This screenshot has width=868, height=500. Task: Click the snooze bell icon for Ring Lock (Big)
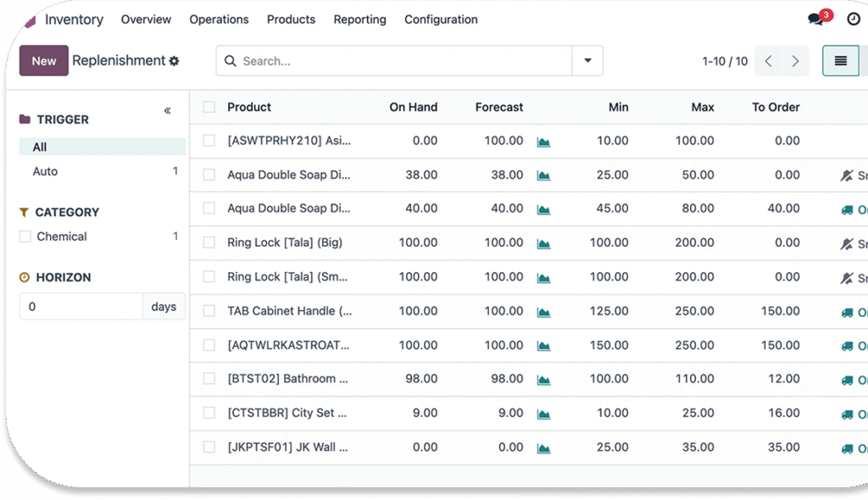click(846, 243)
